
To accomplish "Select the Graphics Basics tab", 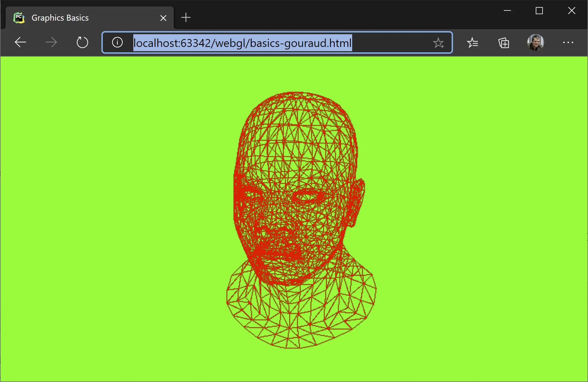I will (x=90, y=18).
